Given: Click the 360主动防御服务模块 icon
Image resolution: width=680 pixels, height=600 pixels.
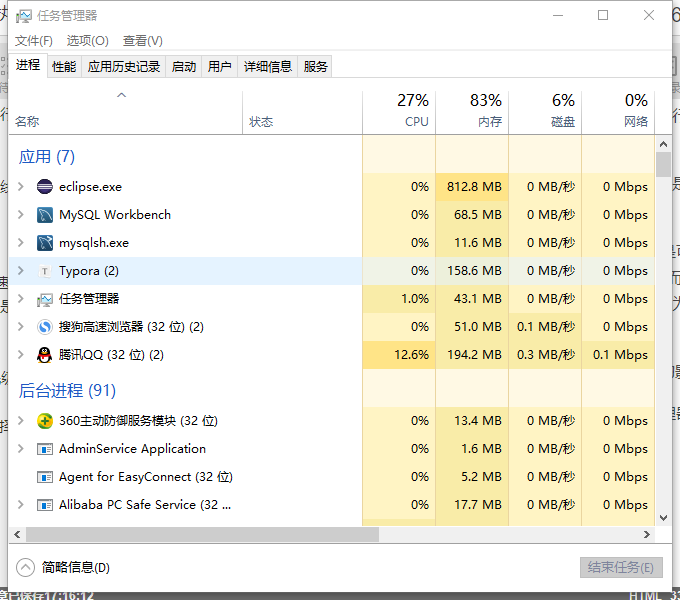Looking at the screenshot, I should (x=45, y=421).
